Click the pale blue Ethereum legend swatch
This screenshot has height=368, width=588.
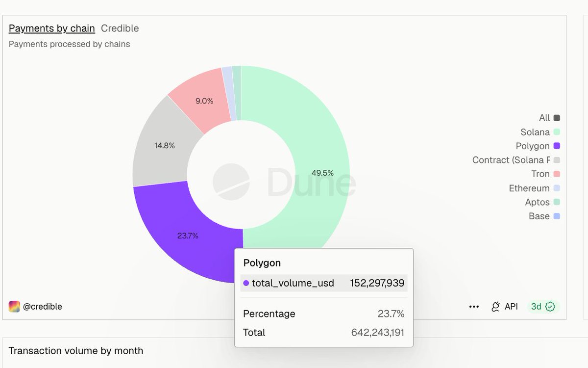[x=557, y=188]
